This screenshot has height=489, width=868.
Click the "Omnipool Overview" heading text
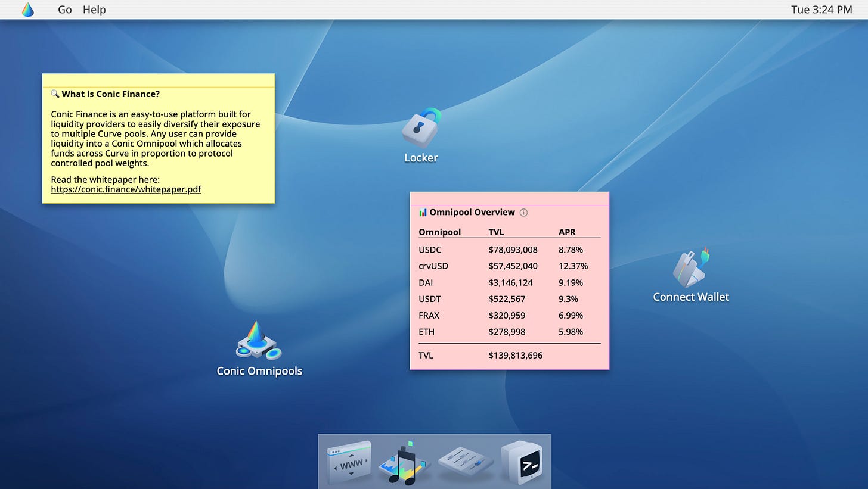[472, 212]
